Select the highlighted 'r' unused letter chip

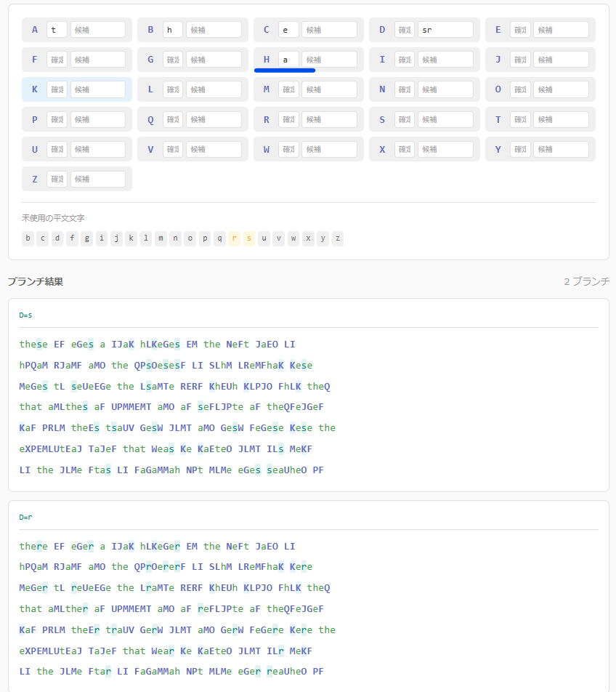(x=234, y=238)
